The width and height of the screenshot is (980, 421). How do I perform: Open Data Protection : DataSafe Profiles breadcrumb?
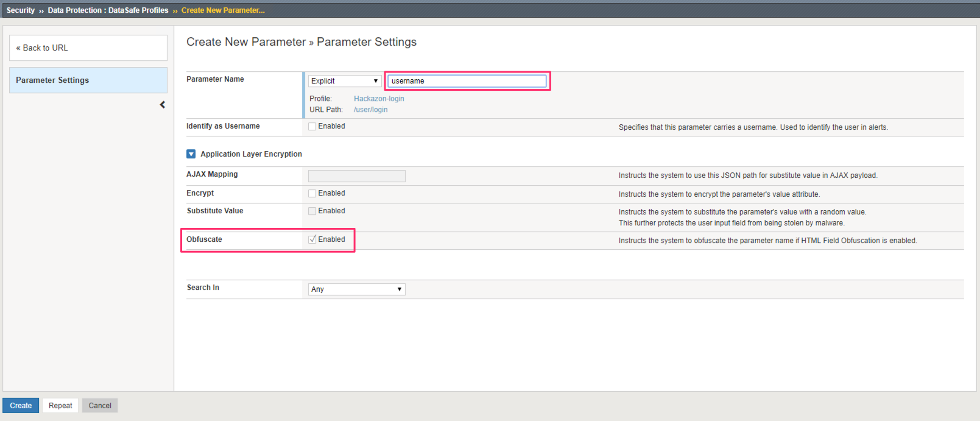[x=108, y=10]
